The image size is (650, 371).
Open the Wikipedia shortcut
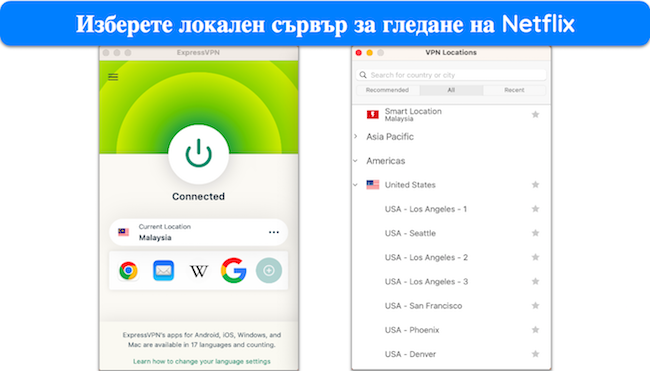(x=199, y=271)
